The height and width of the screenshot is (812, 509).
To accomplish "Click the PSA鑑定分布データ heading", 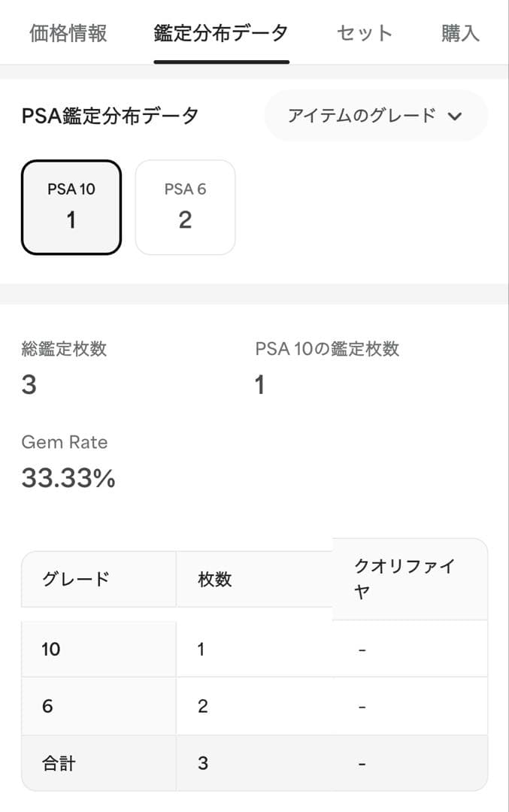I will click(111, 116).
